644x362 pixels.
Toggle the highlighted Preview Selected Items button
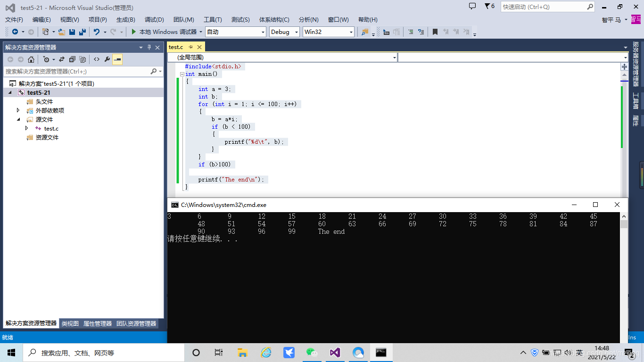pos(117,59)
